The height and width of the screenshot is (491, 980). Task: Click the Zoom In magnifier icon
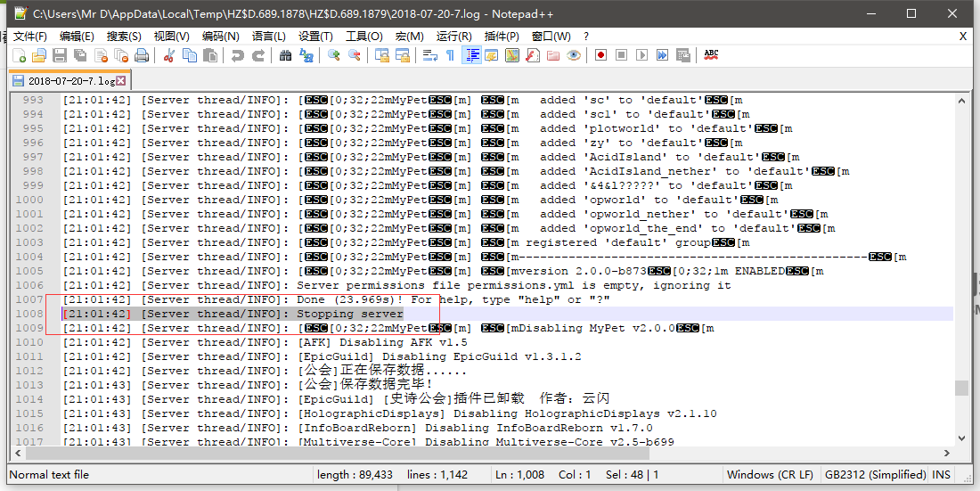coord(334,55)
